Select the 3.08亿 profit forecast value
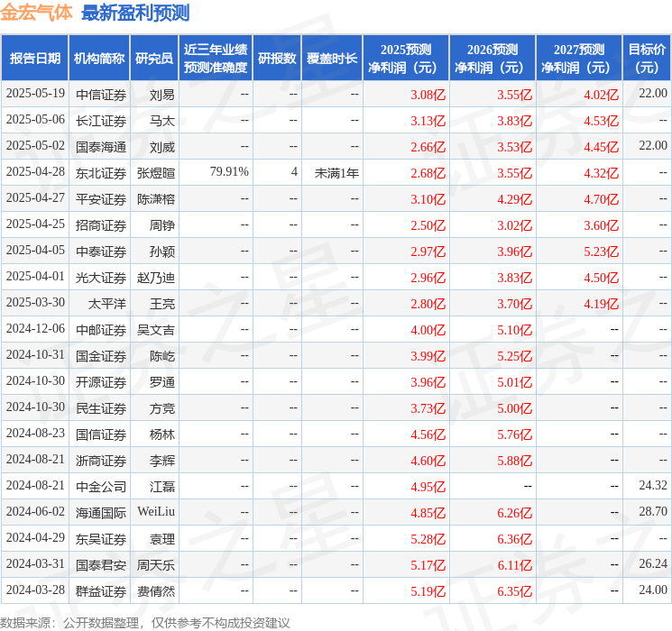Screen dimensions: 672x631 click(x=428, y=95)
